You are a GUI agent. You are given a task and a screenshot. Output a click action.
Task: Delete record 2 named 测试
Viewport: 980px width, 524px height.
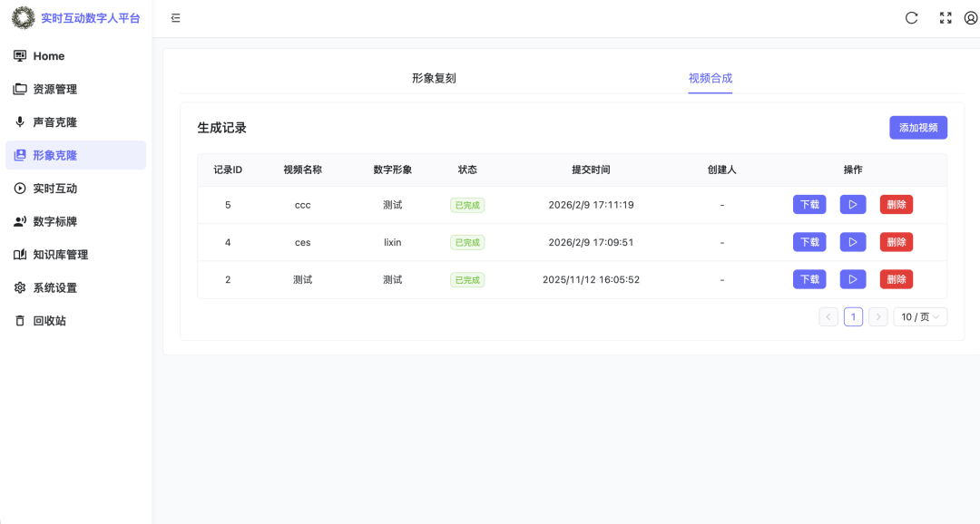[x=896, y=279]
